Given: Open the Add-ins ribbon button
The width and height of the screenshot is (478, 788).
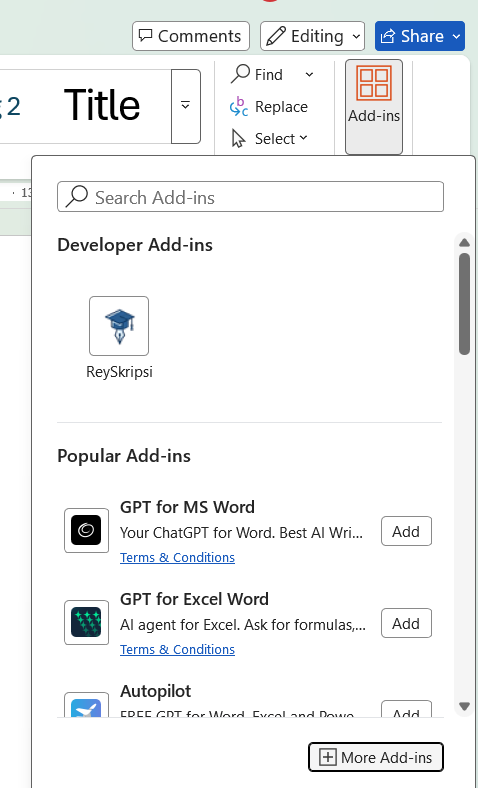Looking at the screenshot, I should pyautogui.click(x=373, y=107).
